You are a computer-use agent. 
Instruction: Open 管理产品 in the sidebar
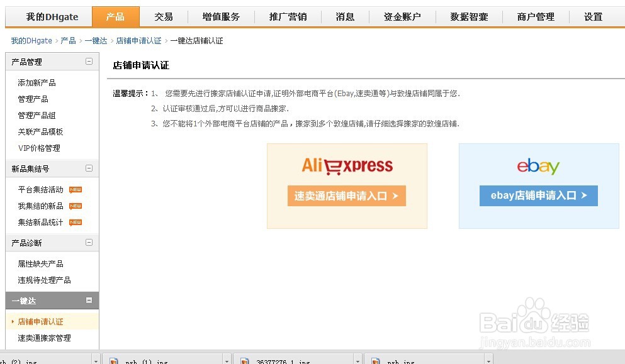pos(33,99)
